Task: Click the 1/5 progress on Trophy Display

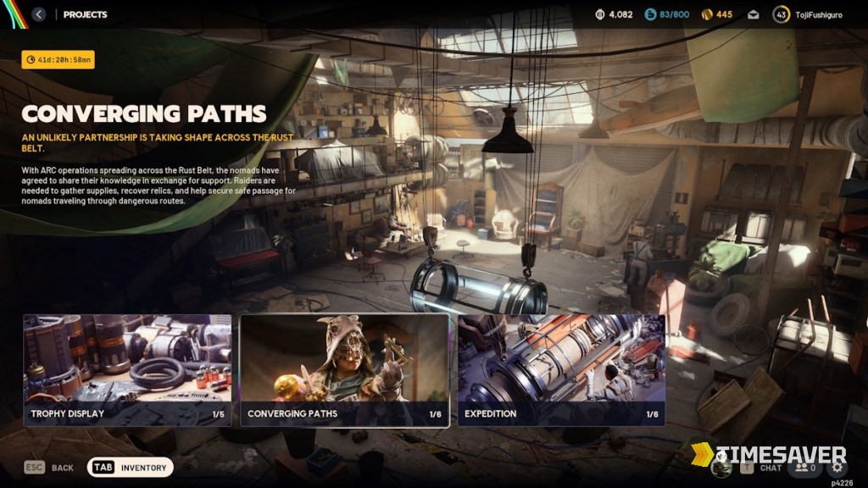Action: click(218, 413)
